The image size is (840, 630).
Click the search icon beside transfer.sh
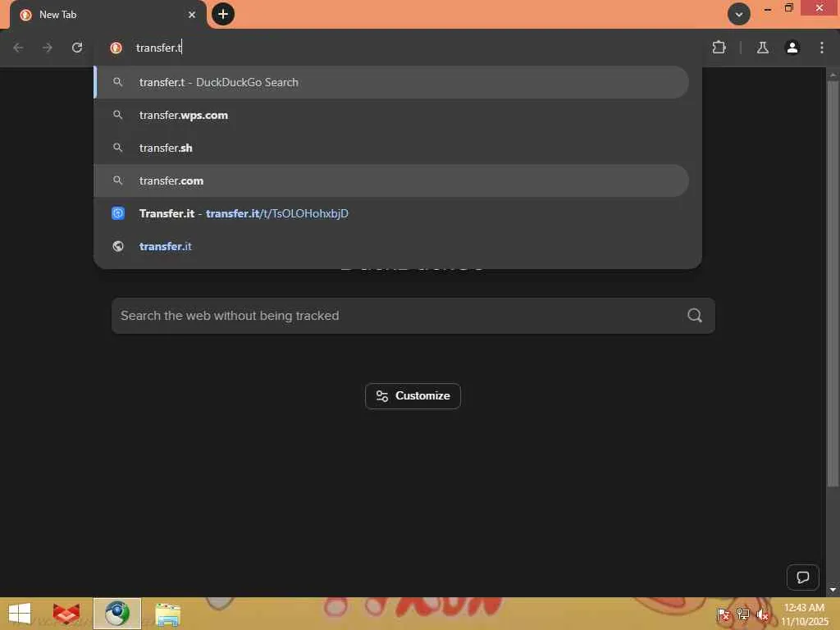click(118, 148)
